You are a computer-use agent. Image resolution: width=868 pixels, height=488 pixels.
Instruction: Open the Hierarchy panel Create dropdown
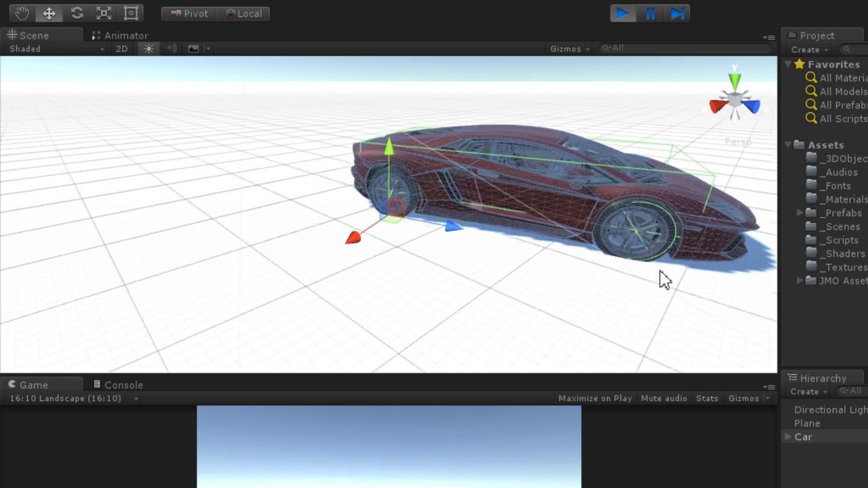(x=808, y=392)
